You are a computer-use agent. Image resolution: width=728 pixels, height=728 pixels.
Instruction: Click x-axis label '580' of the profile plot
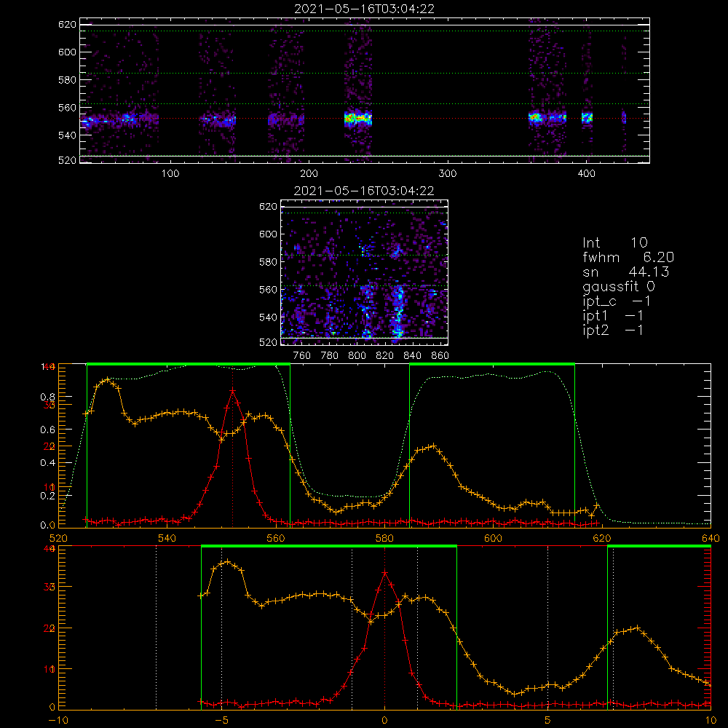[384, 539]
